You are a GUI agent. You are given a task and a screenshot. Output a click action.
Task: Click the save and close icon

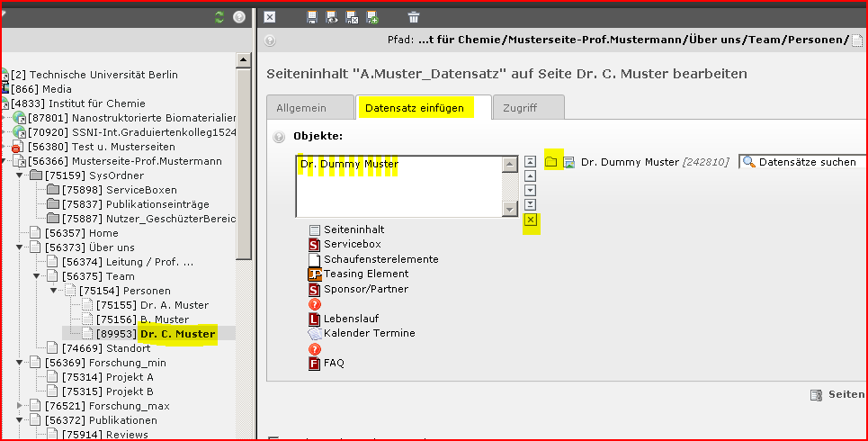[353, 17]
